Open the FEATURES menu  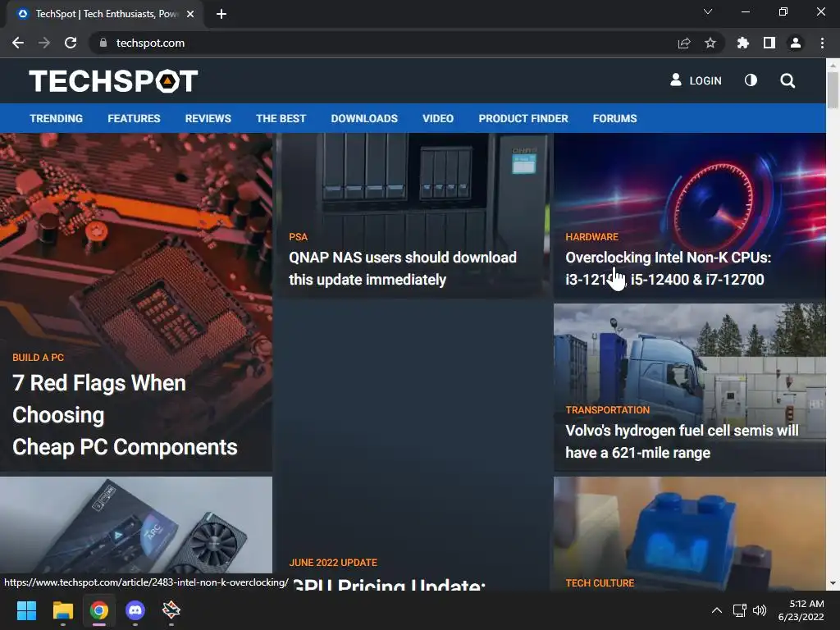coord(134,118)
